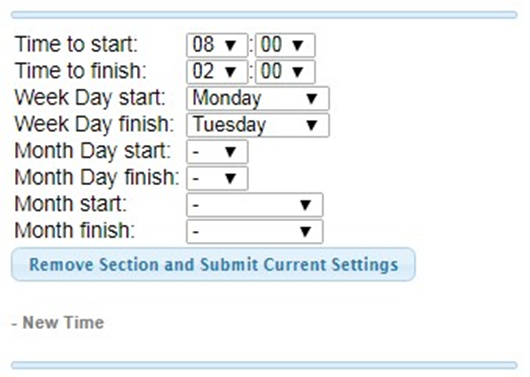Image resolution: width=530 pixels, height=377 pixels.
Task: Open the Month Day start dropdown
Action: [217, 152]
